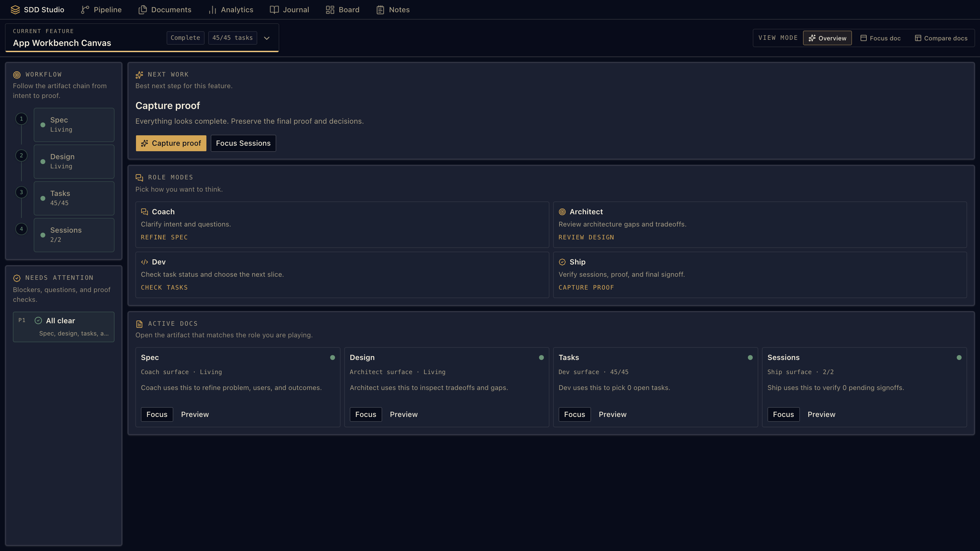Viewport: 980px width, 551px height.
Task: Click the Board grid icon
Action: click(x=330, y=10)
